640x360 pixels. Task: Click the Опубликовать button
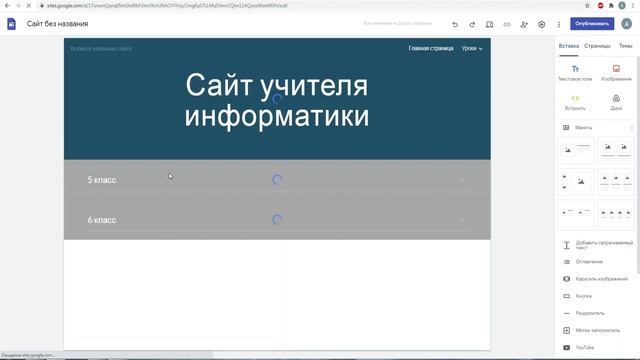click(x=592, y=24)
